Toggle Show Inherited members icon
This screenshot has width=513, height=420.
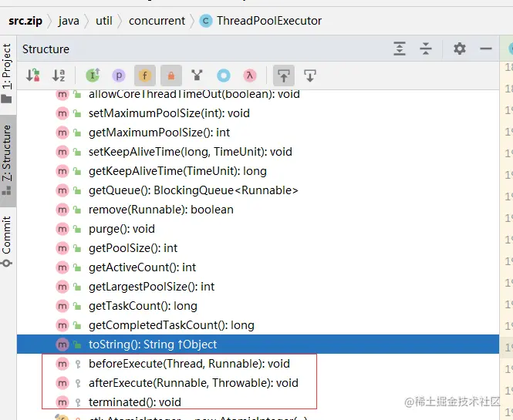[93, 76]
